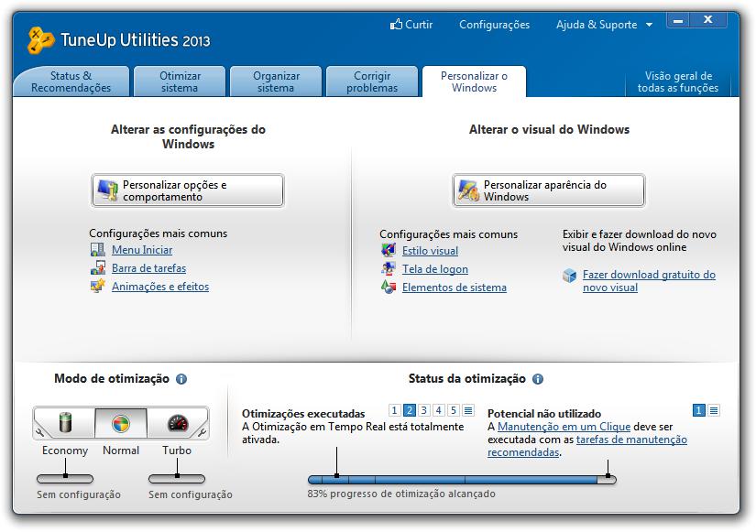Screen dimensions: 756x532
Task: Go to page 4 of Otimizações executadas
Action: point(438,410)
